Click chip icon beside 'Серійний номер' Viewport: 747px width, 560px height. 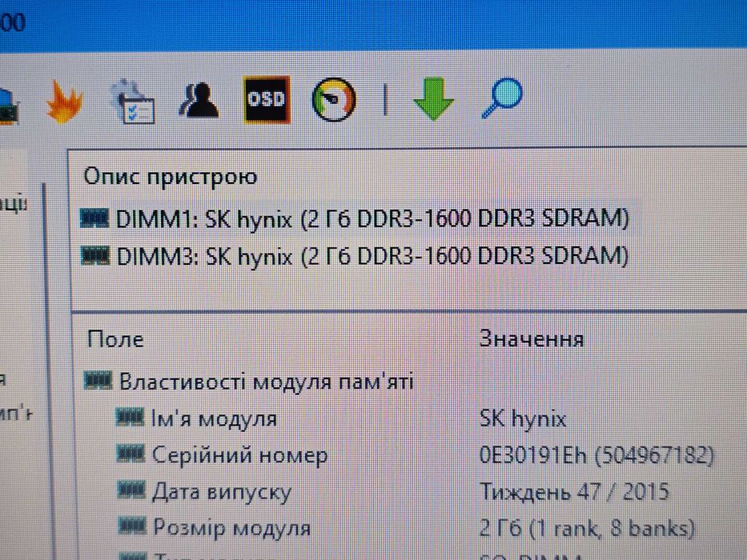[131, 454]
